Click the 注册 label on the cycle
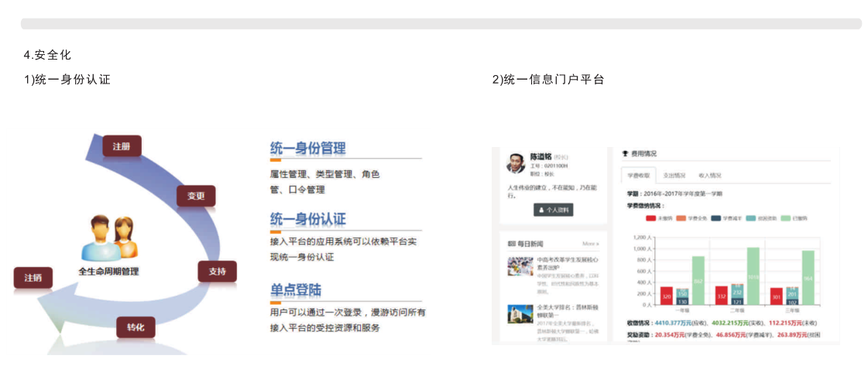 [x=122, y=146]
